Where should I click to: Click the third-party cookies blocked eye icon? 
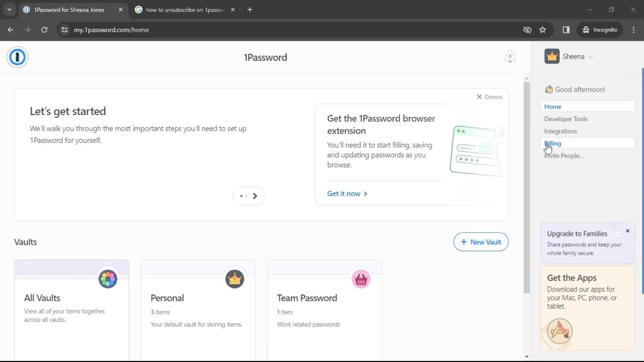click(527, 30)
